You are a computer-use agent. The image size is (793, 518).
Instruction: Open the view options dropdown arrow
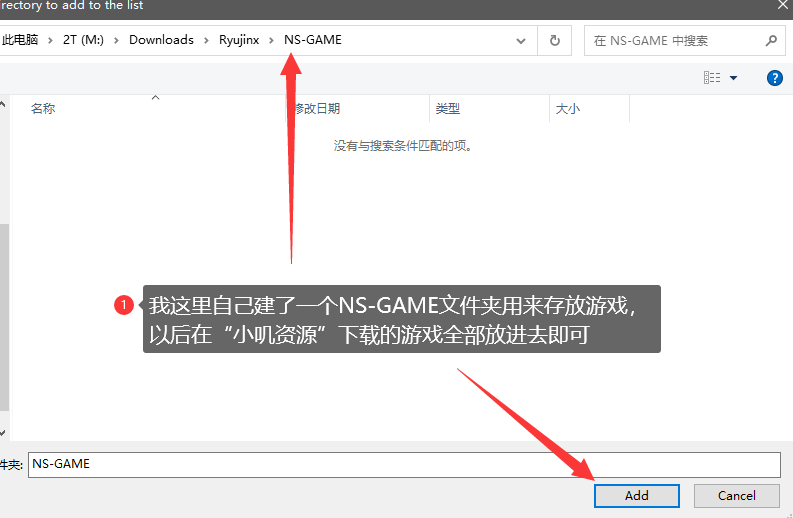[x=734, y=78]
